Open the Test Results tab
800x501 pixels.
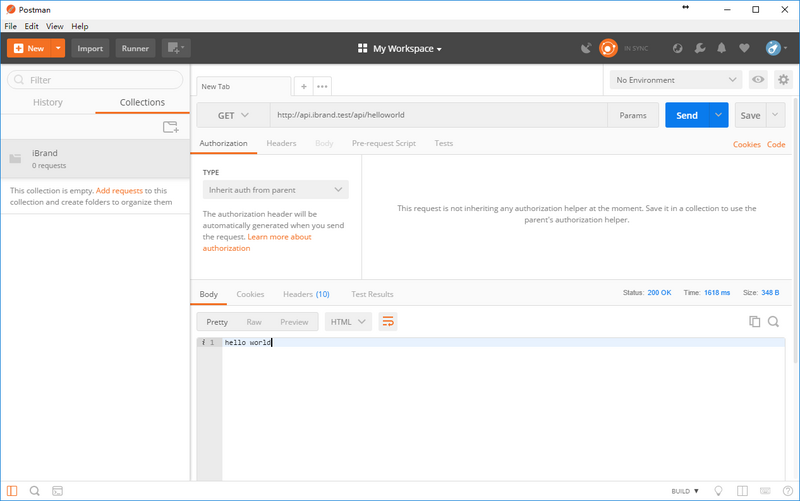pyautogui.click(x=372, y=294)
